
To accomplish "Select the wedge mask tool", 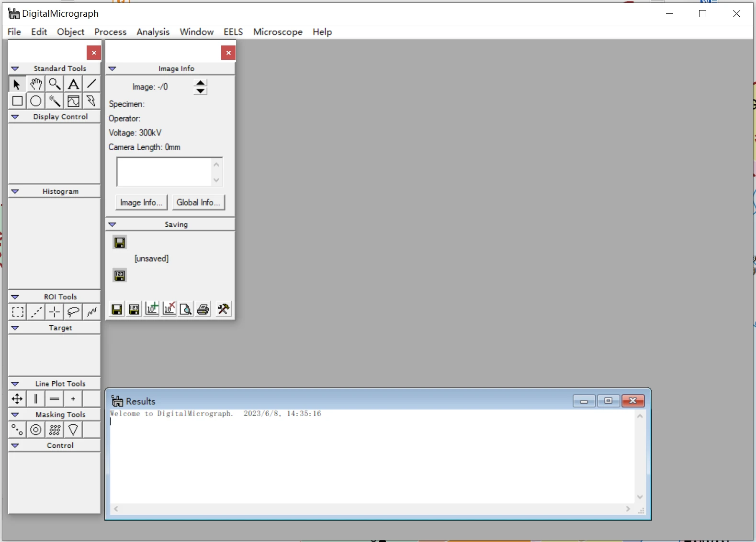I will [x=73, y=430].
